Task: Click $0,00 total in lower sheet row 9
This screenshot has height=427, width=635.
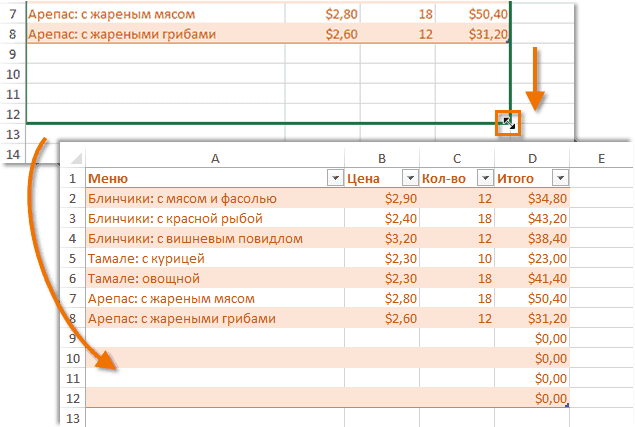Action: (532, 338)
